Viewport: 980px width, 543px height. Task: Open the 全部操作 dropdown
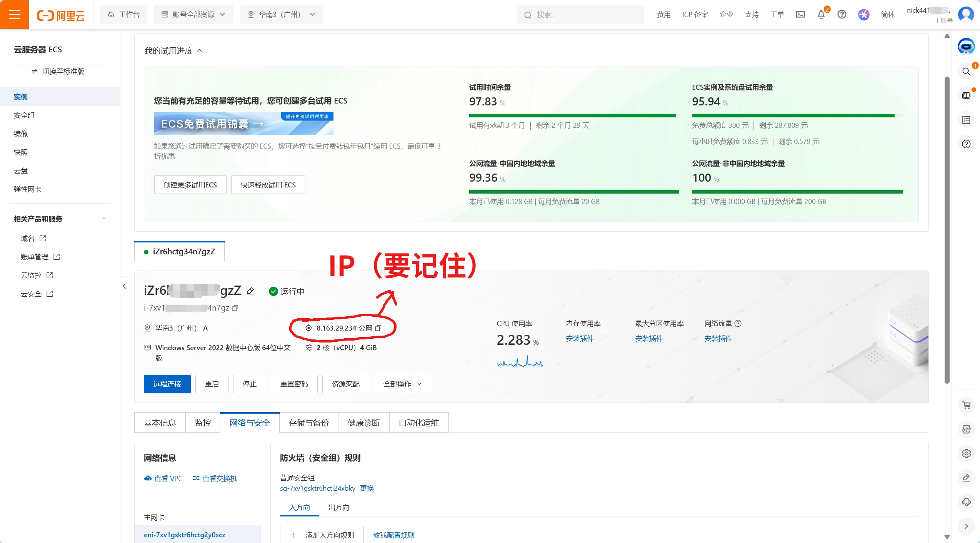403,384
